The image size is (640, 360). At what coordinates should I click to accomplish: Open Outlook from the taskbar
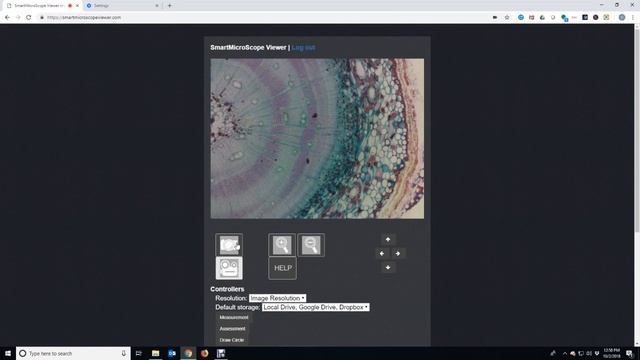tap(172, 353)
